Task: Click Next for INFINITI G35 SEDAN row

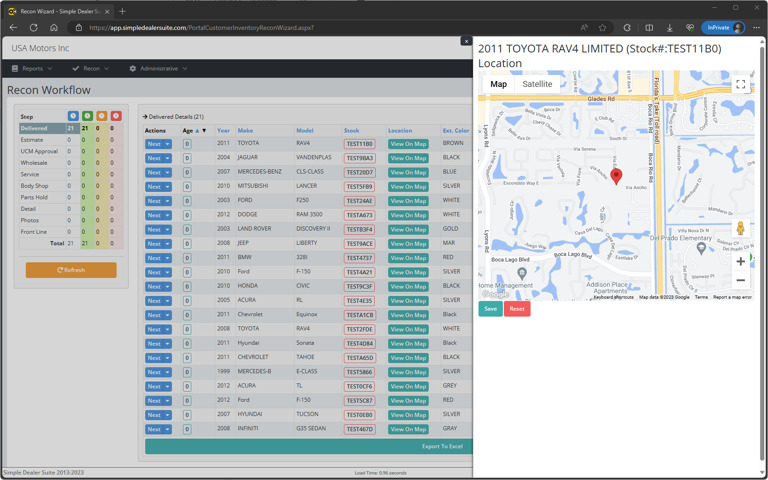Action: [x=154, y=429]
